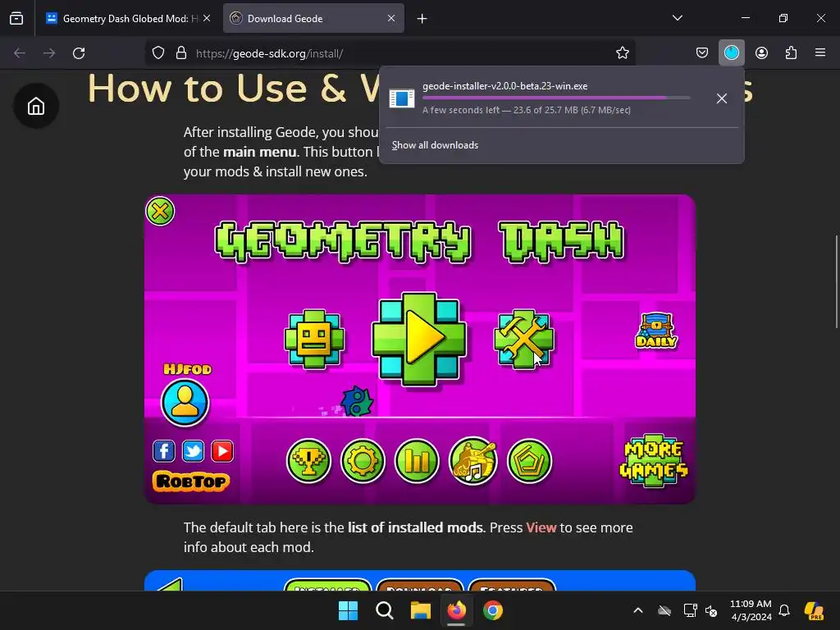Save page to Pocket
This screenshot has width=840, height=630.
(702, 53)
